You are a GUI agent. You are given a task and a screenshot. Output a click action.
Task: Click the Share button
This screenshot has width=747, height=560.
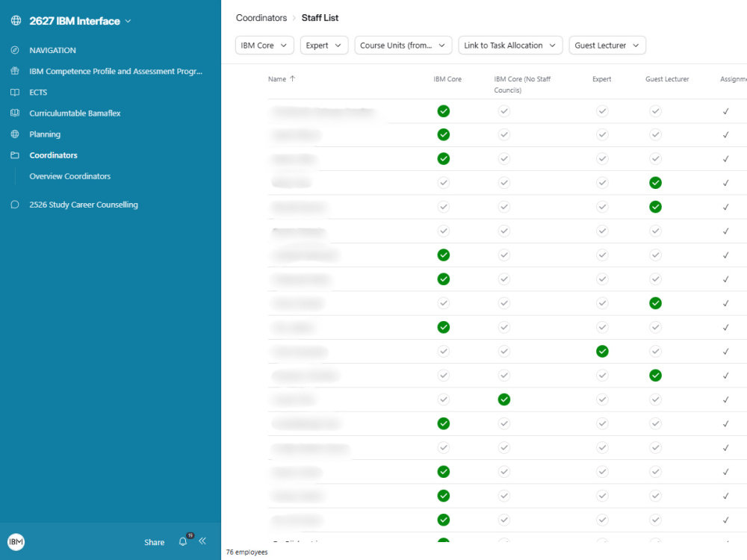[155, 542]
